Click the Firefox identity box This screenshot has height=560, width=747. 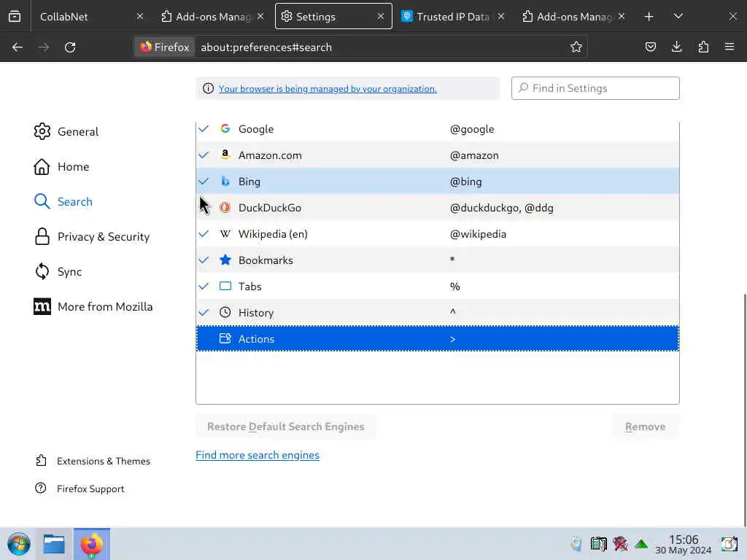(164, 47)
